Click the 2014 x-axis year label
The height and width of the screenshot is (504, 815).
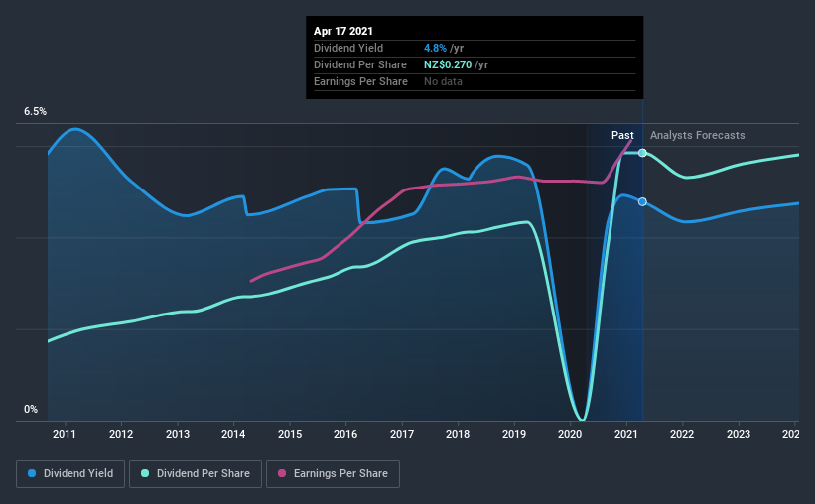[x=233, y=434]
